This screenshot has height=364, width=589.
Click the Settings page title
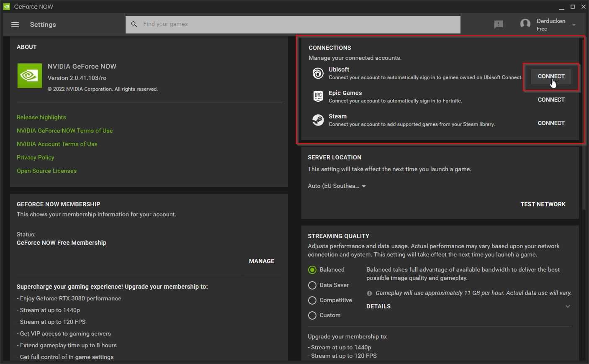point(43,25)
